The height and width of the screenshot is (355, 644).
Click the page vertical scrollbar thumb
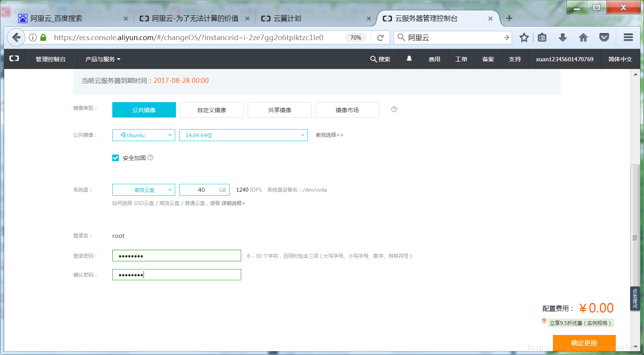pos(635,238)
